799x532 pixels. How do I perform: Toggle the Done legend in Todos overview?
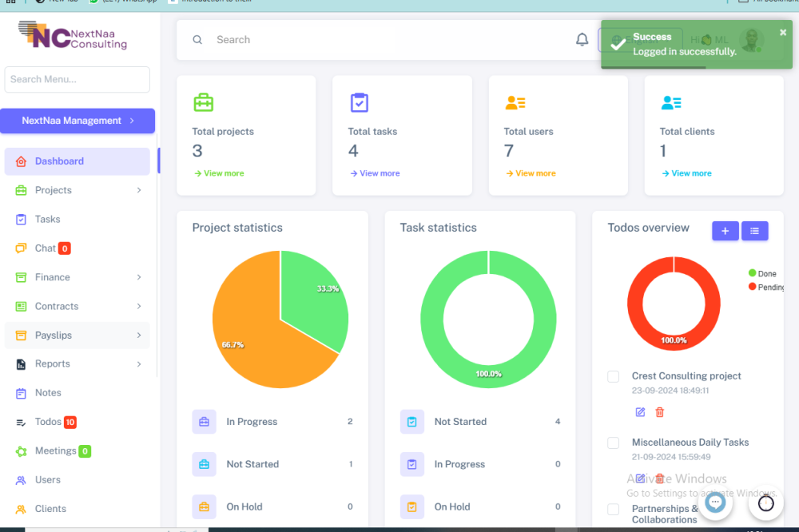pyautogui.click(x=762, y=273)
